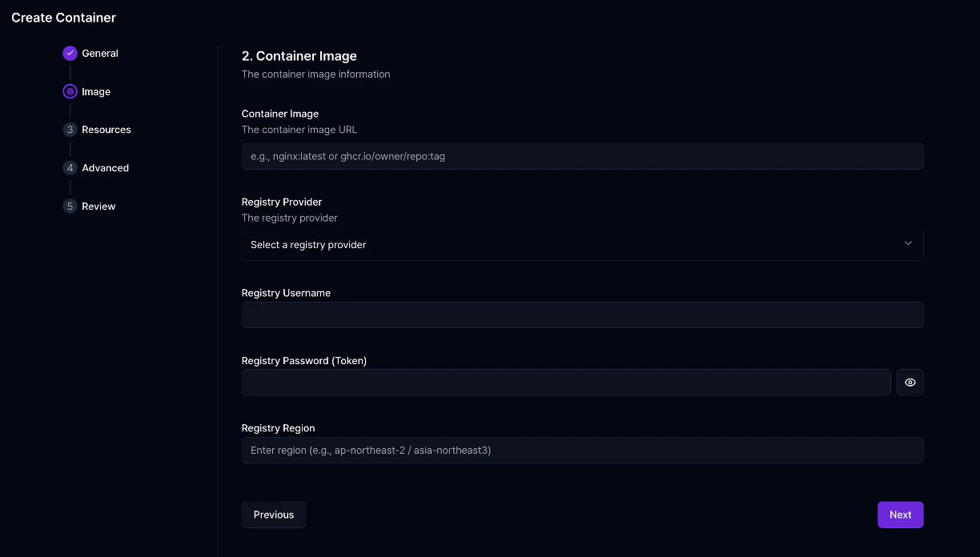Click the Review step circle icon
980x557 pixels.
[70, 206]
